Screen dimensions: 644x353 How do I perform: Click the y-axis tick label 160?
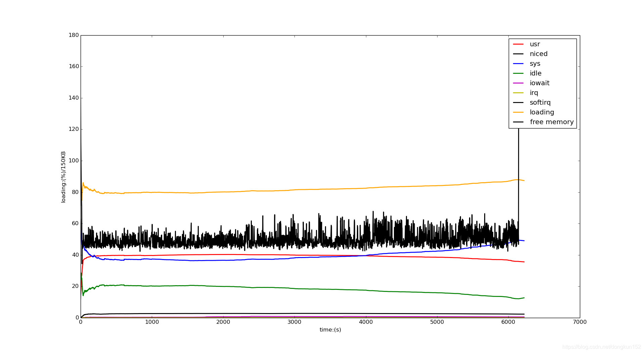click(74, 66)
